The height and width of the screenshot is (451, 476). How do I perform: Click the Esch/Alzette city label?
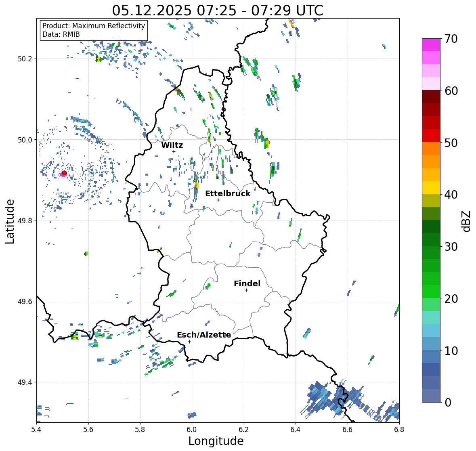click(204, 335)
